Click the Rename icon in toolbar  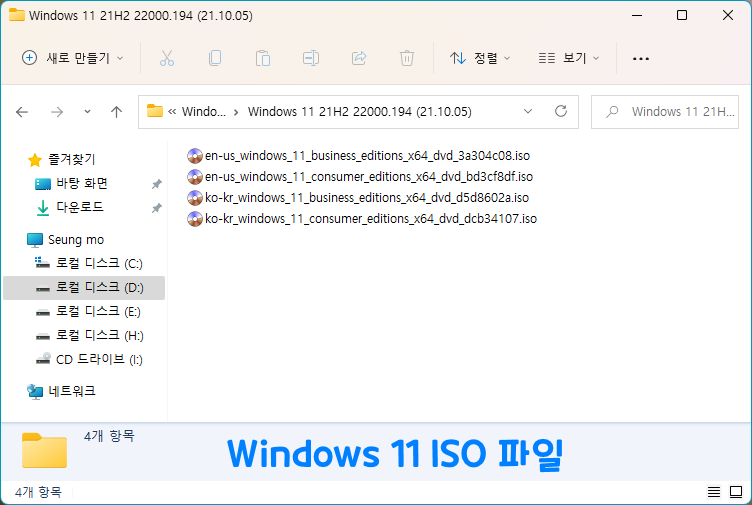[x=311, y=58]
